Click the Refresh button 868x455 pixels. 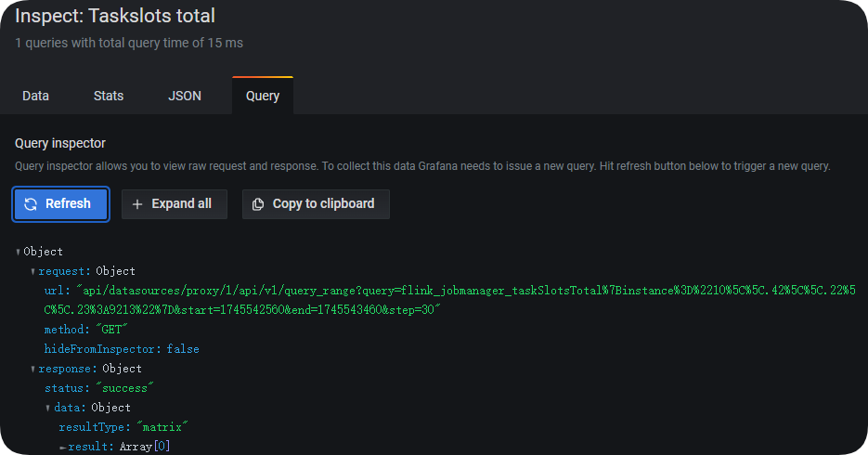tap(61, 204)
